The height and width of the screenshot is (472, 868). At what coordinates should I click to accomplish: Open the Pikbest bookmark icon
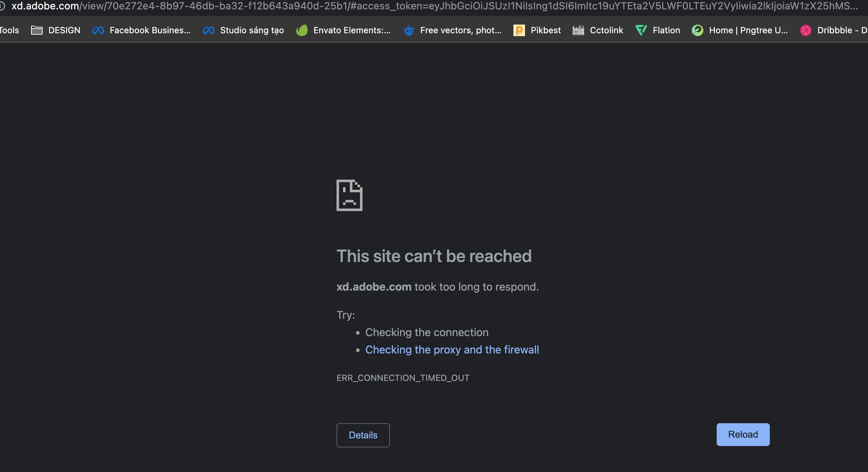click(519, 30)
